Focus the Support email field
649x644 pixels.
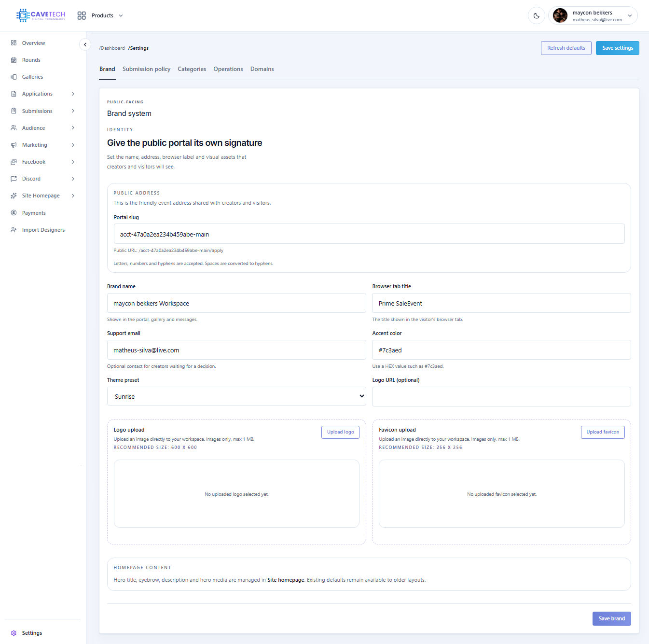(x=236, y=350)
